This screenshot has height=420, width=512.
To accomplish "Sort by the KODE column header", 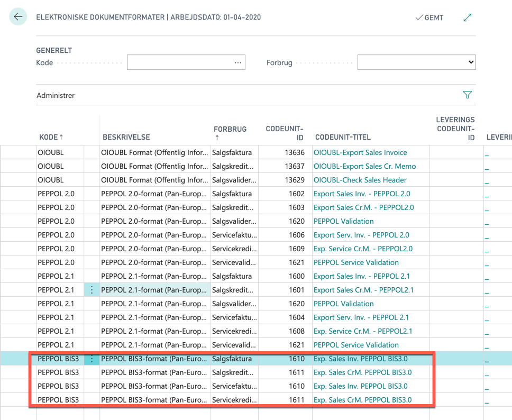I will [x=51, y=137].
